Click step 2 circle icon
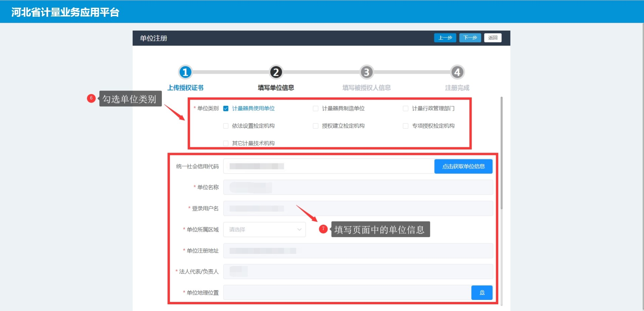This screenshot has width=644, height=311. pyautogui.click(x=276, y=72)
